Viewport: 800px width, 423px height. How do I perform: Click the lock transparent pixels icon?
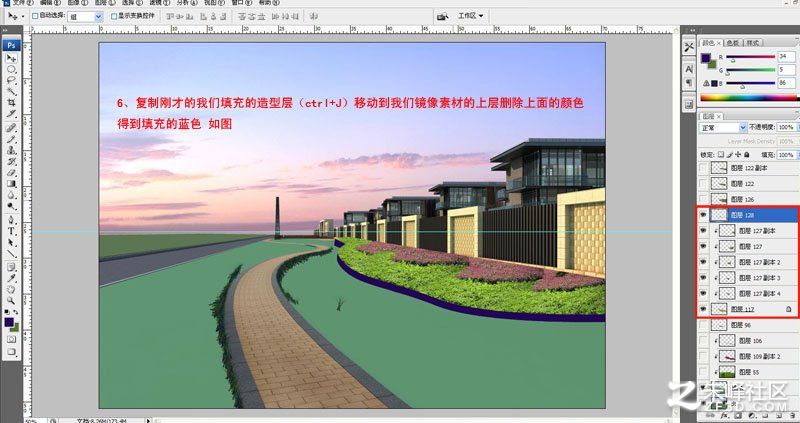point(721,155)
